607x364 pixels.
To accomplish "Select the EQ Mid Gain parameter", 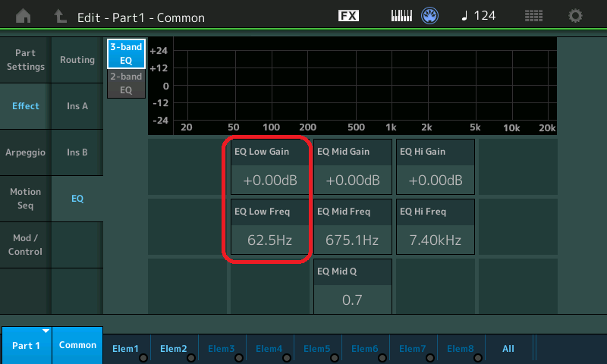I will tap(353, 167).
